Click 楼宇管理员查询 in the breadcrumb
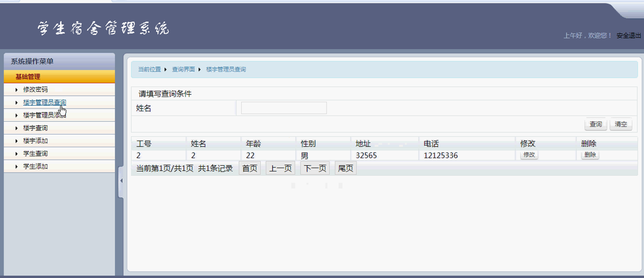This screenshot has height=278, width=644. click(x=226, y=70)
